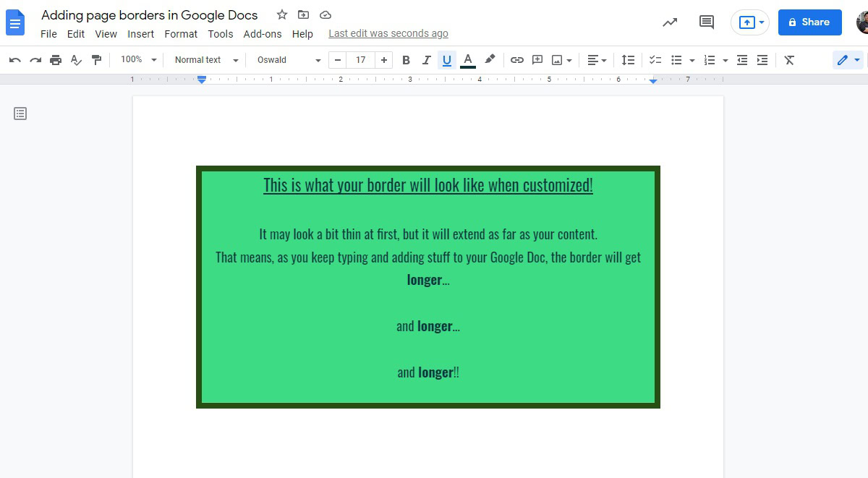
Task: Open the comment history icon
Action: (706, 22)
